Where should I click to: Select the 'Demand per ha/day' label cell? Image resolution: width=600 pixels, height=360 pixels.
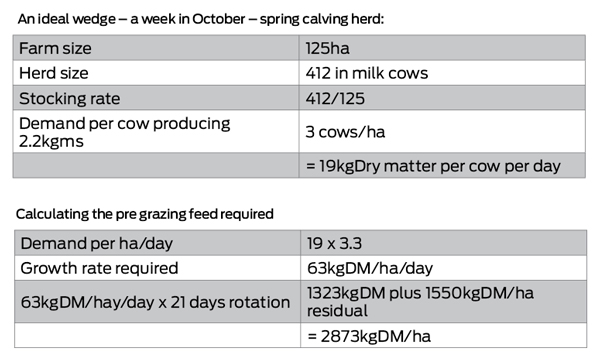tap(158, 243)
